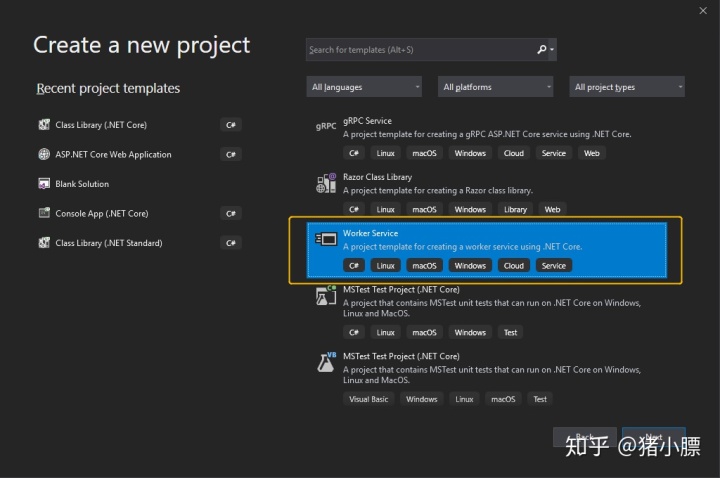Click the Visual Basic tag
This screenshot has width=720, height=478.
368,399
